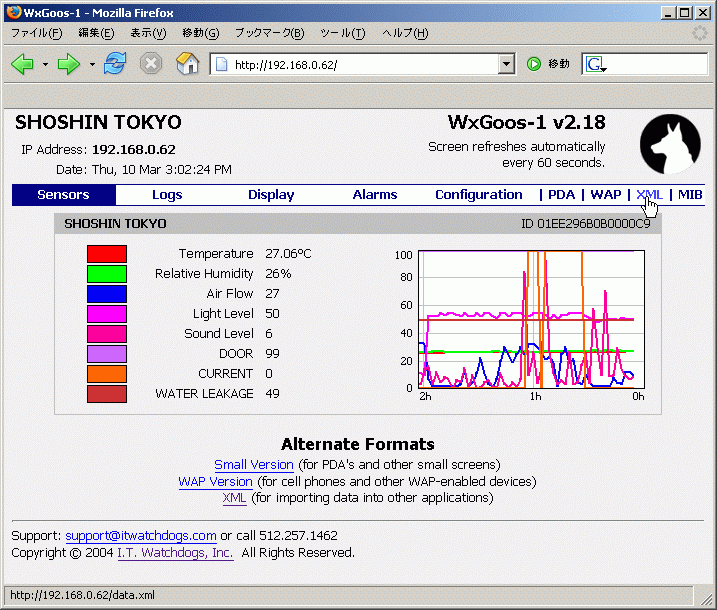Switch to the Display tab
The width and height of the screenshot is (717, 610).
pyautogui.click(x=271, y=195)
